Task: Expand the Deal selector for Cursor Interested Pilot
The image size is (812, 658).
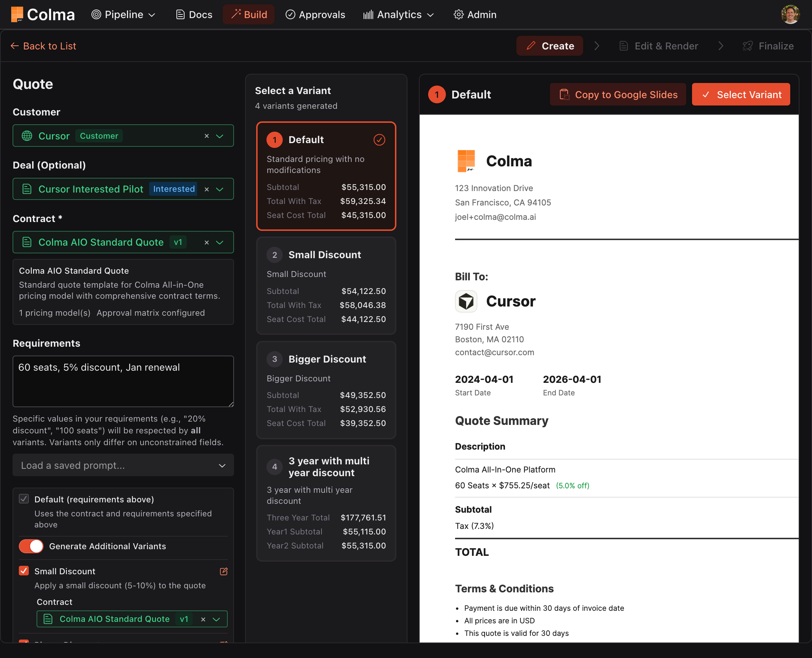Action: pos(220,189)
